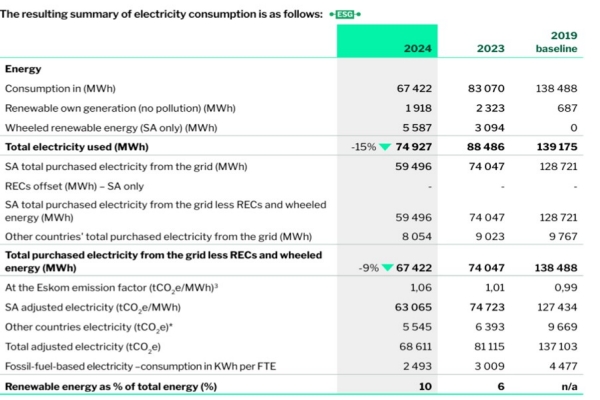Click the green down arrow beside -15%
The image size is (600, 400).
385,146
